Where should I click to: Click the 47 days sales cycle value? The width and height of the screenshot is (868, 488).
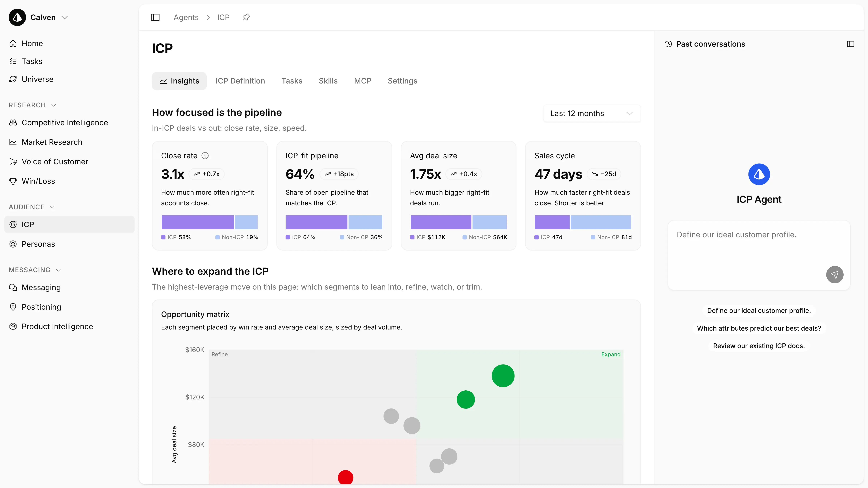(558, 174)
